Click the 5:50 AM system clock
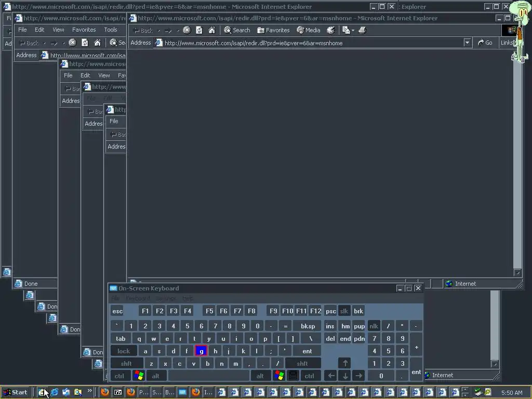Screen dimensions: 532x399 click(512, 393)
